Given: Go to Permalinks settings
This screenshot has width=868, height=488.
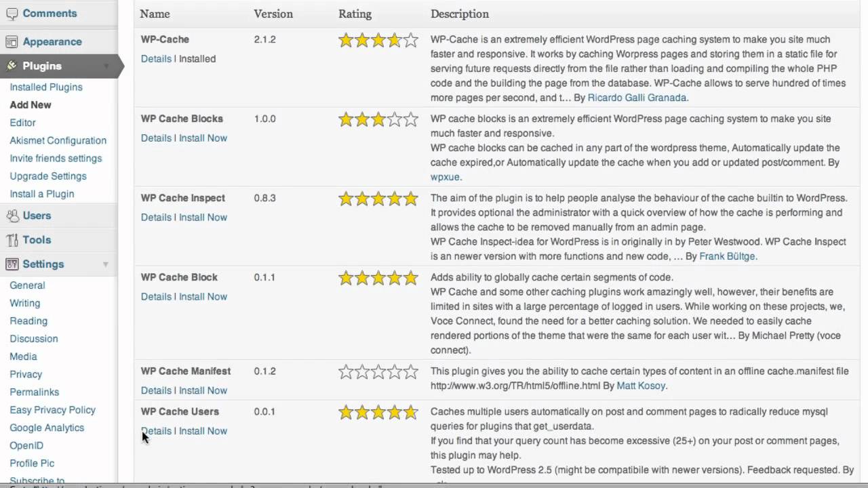Looking at the screenshot, I should (34, 392).
